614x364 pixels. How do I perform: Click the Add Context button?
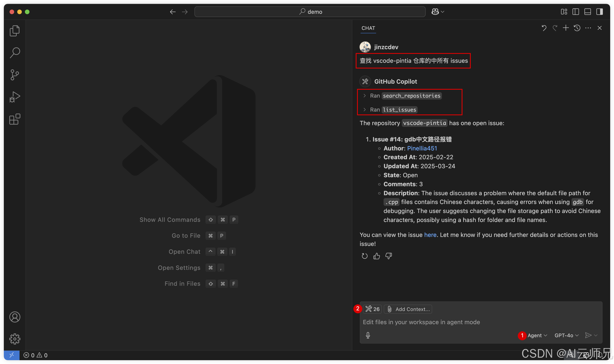click(x=408, y=309)
